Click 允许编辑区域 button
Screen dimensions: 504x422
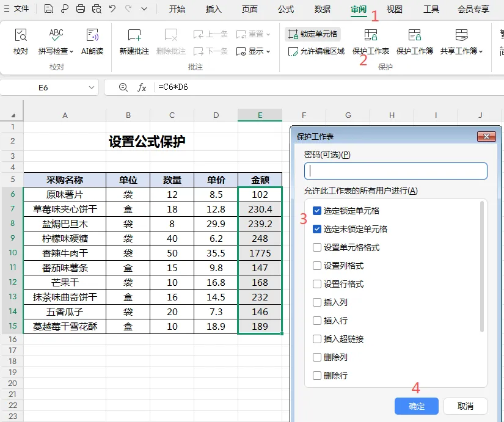click(x=316, y=51)
